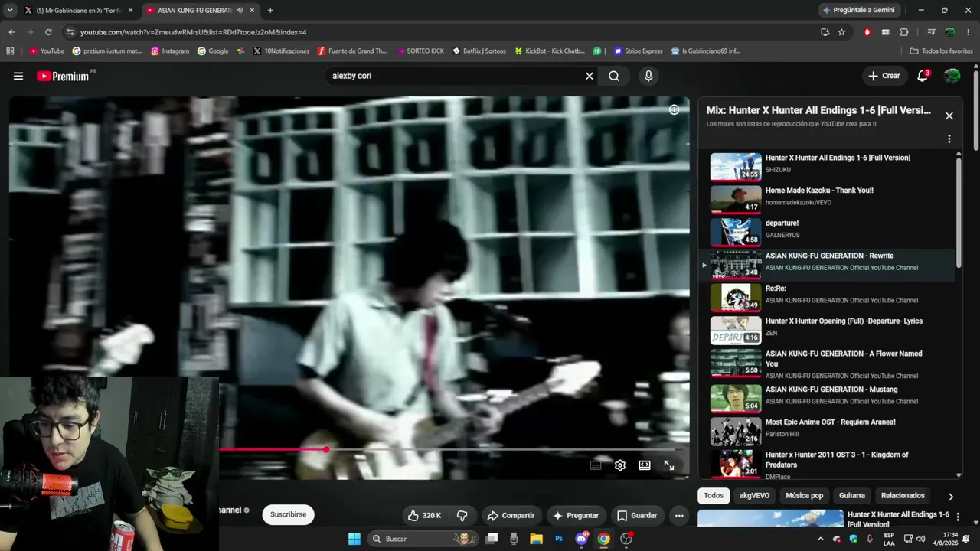Play Hunter X Hunter All Endings thumbnail
Image resolution: width=980 pixels, height=551 pixels.
coord(736,166)
